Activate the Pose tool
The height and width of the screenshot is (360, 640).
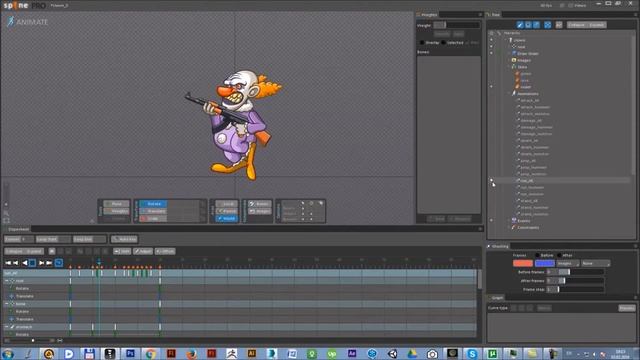coord(116,204)
